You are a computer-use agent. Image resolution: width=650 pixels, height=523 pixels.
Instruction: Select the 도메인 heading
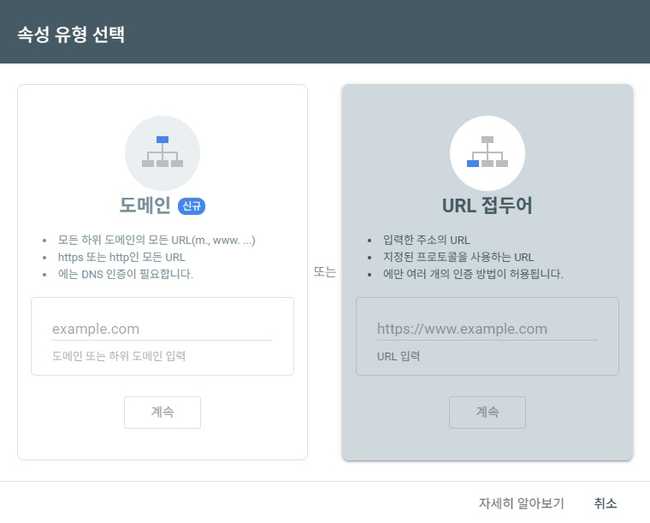pos(146,206)
